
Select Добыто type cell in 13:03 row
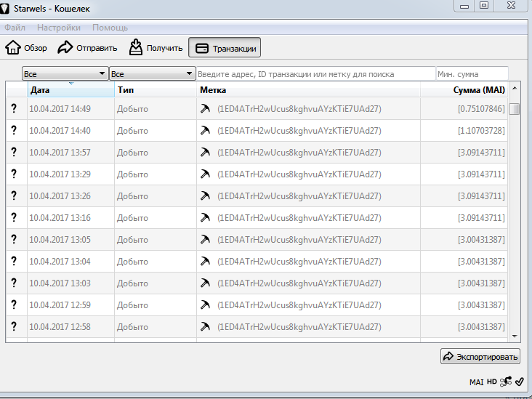click(x=132, y=283)
